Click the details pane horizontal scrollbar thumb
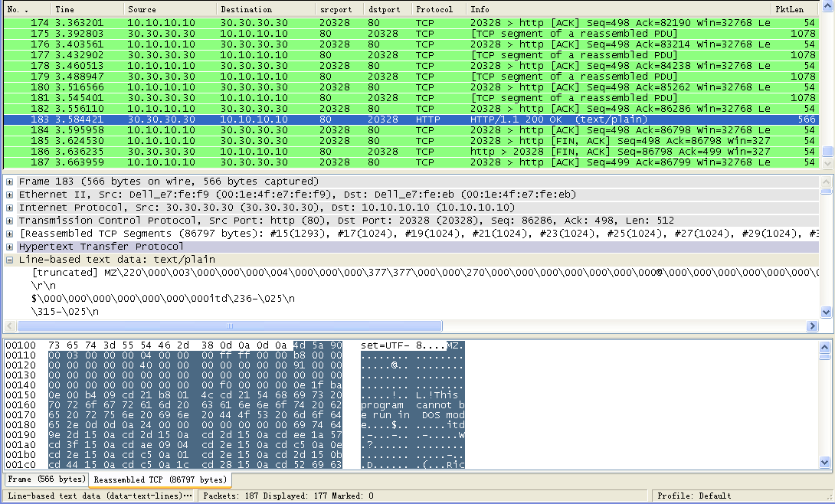This screenshot has width=835, height=504. point(230,326)
